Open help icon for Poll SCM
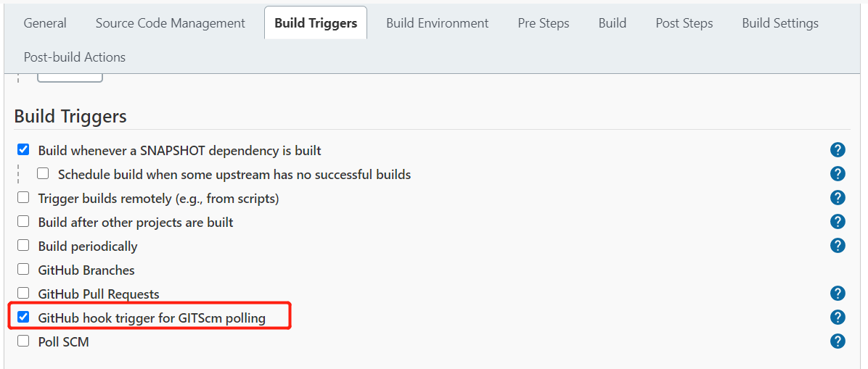The width and height of the screenshot is (868, 369). point(838,341)
